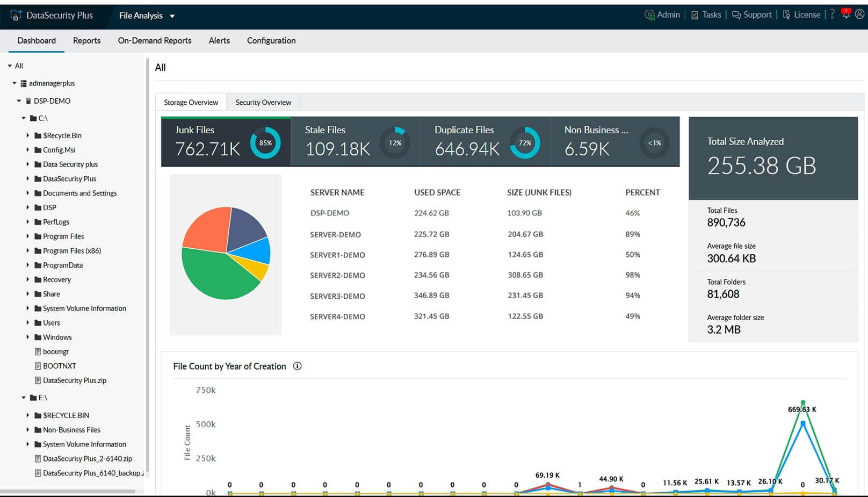Open the File Analysis module dropdown

click(x=147, y=16)
